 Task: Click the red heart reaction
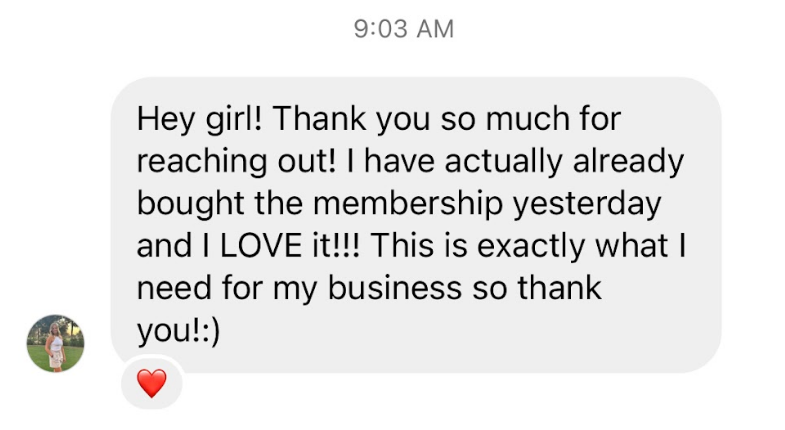pyautogui.click(x=151, y=383)
